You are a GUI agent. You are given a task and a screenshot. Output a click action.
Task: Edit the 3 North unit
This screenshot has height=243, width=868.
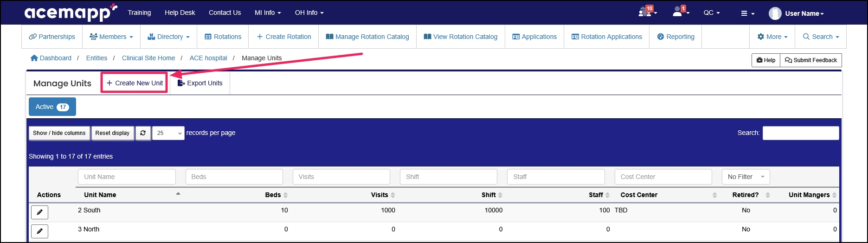[x=39, y=231]
